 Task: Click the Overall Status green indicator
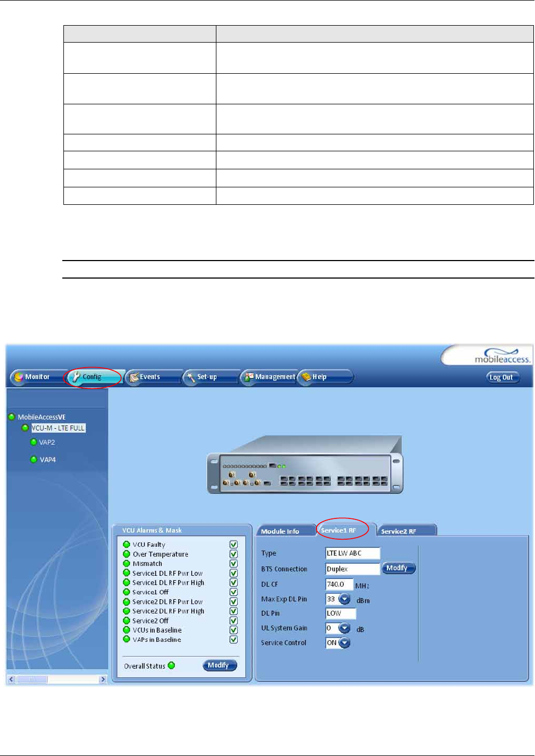(x=171, y=665)
